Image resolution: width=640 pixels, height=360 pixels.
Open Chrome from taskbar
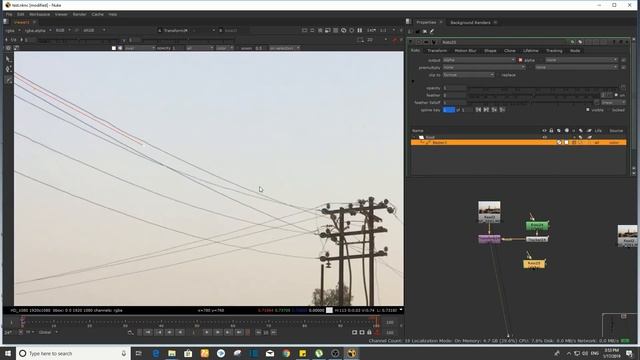point(286,353)
